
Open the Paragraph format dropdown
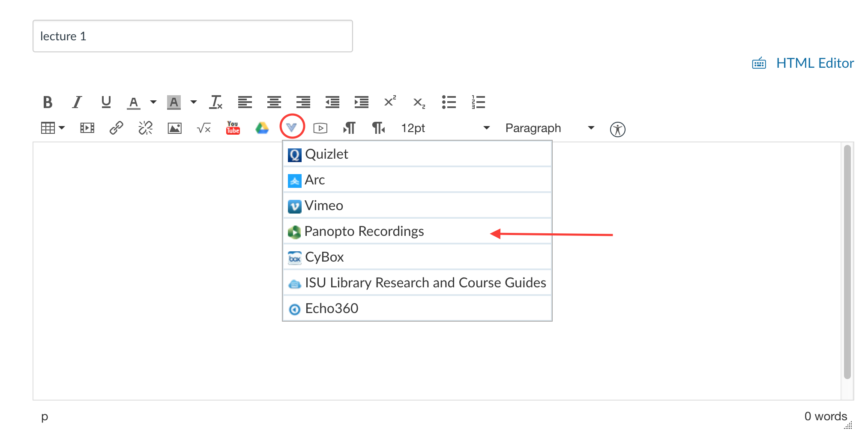(x=550, y=128)
